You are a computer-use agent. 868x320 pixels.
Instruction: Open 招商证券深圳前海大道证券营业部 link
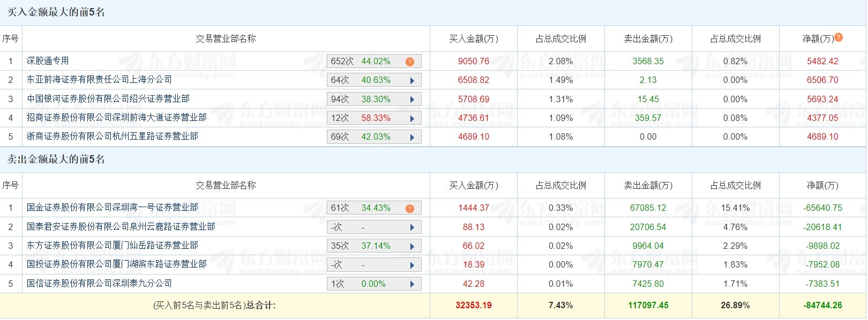coord(116,118)
